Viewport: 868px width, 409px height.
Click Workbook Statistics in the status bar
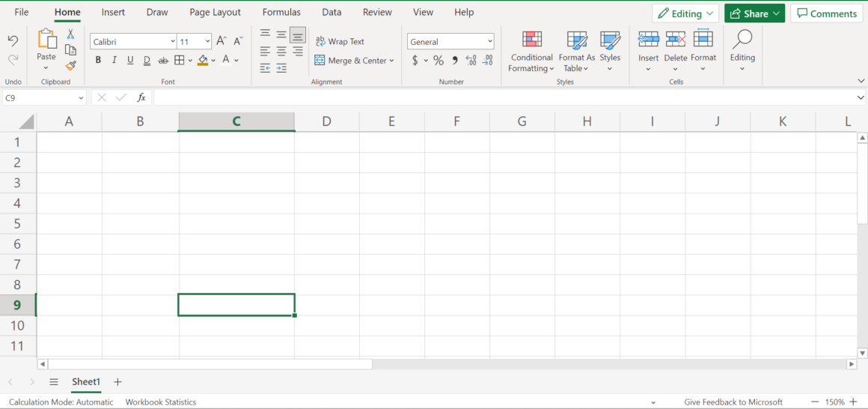coord(161,402)
